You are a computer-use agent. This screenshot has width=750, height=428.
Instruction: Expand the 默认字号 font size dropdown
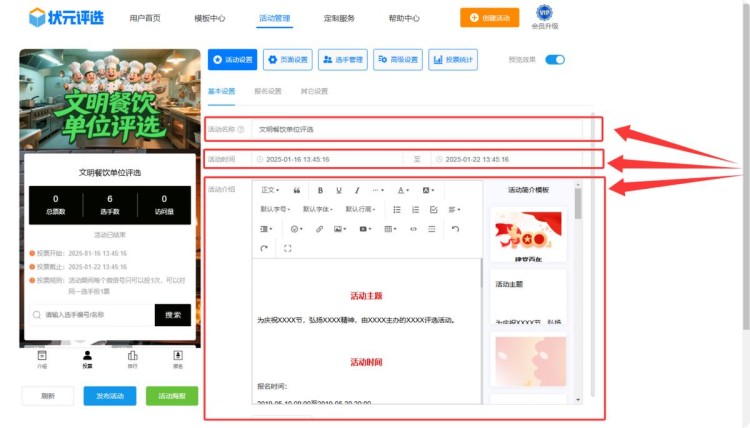(x=276, y=209)
